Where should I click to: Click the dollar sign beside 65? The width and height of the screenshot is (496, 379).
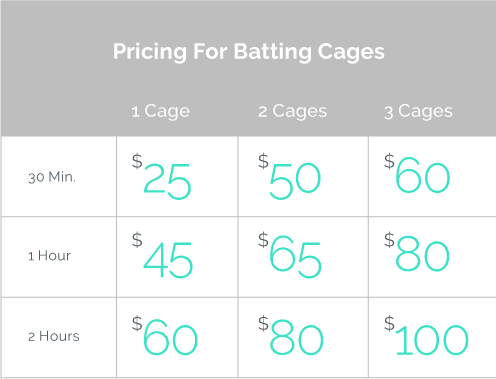pos(263,240)
